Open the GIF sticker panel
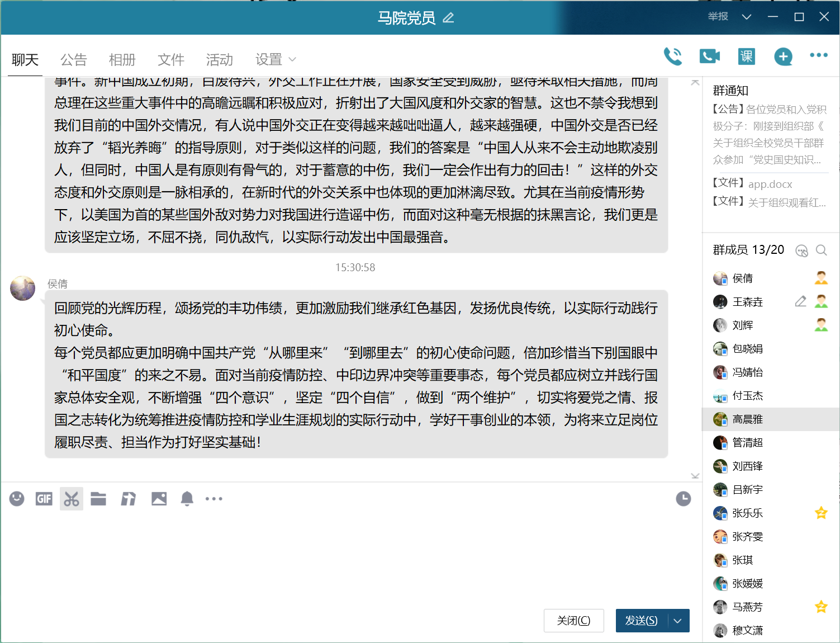 44,499
